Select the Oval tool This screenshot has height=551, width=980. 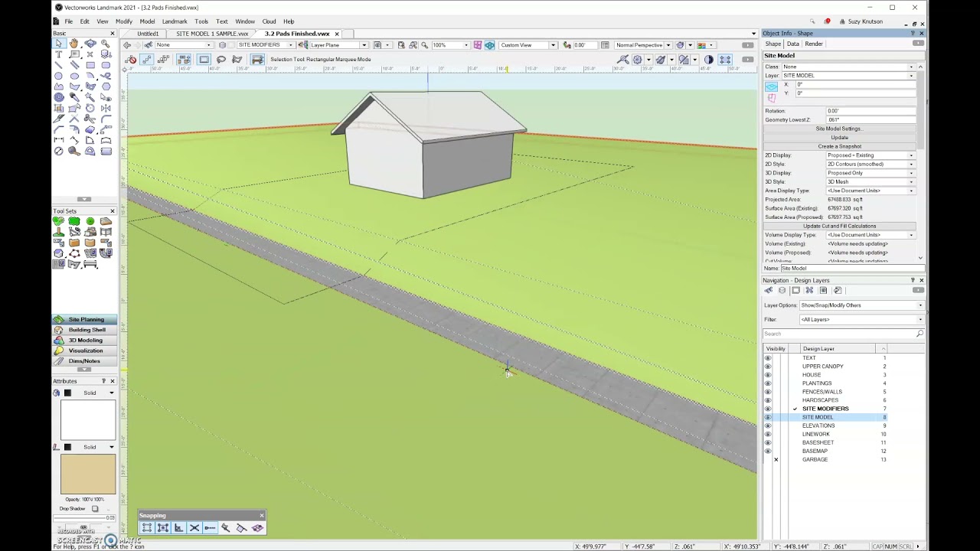(74, 76)
